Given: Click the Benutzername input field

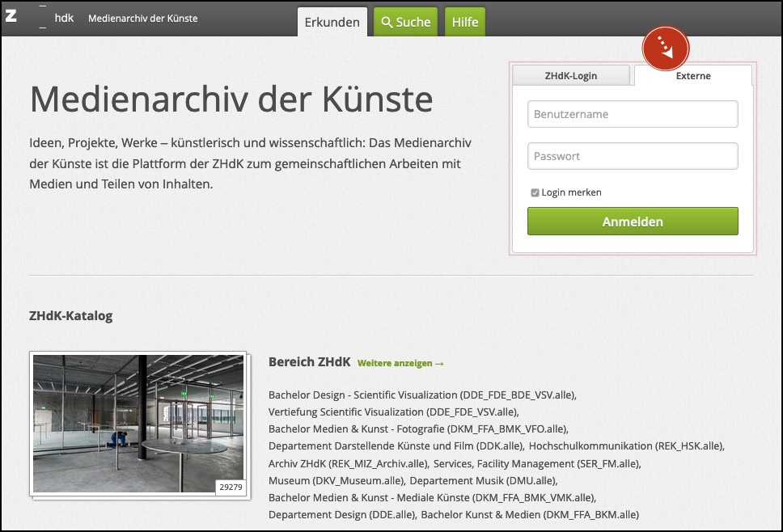Looking at the screenshot, I should (633, 114).
